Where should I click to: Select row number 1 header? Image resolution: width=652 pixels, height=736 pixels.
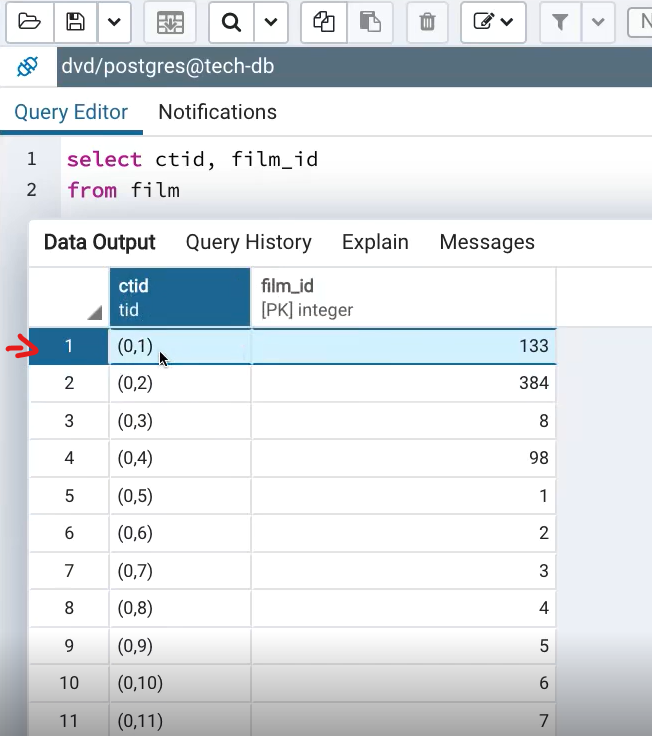point(69,346)
